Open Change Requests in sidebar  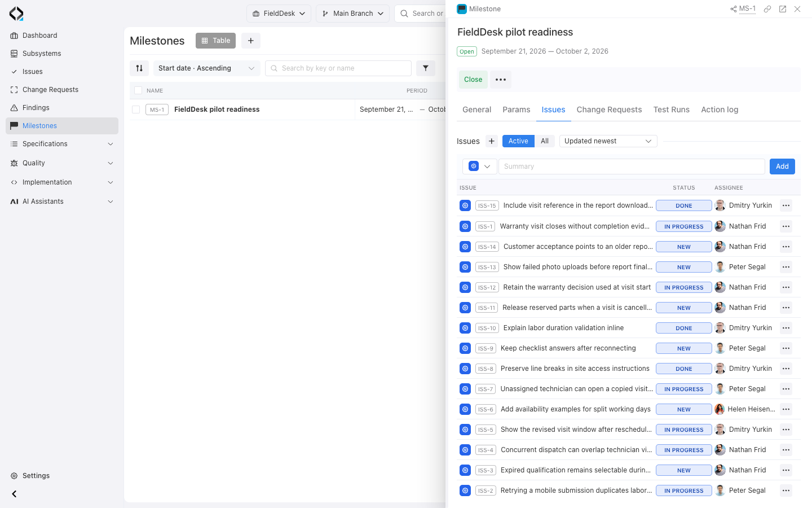tap(62, 90)
